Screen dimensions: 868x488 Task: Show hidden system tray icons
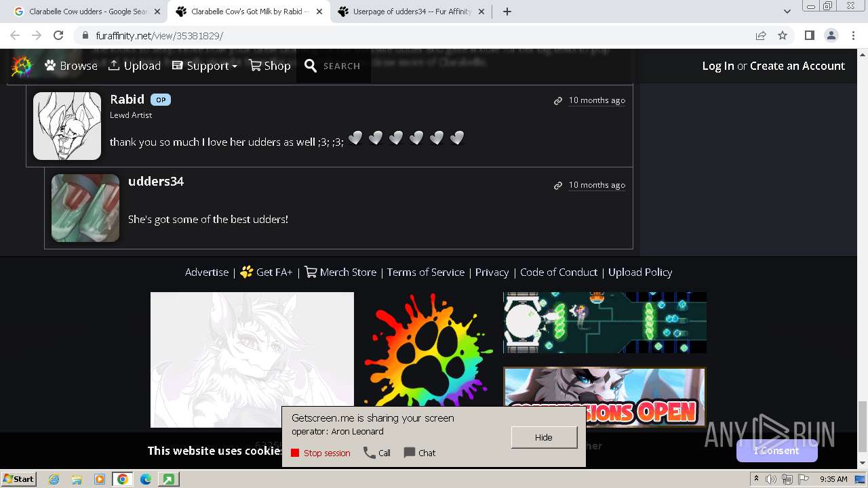click(756, 479)
